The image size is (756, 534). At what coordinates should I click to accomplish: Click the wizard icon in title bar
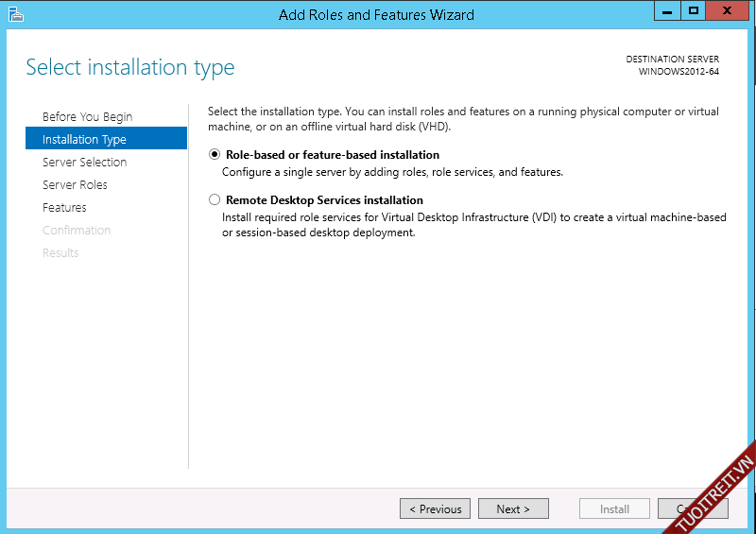[x=15, y=14]
